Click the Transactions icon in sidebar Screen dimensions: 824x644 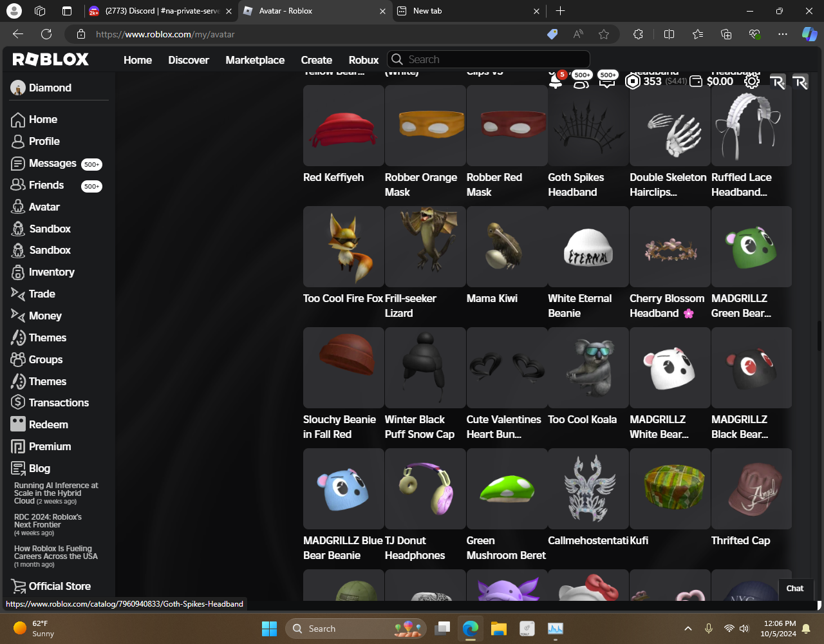click(18, 403)
